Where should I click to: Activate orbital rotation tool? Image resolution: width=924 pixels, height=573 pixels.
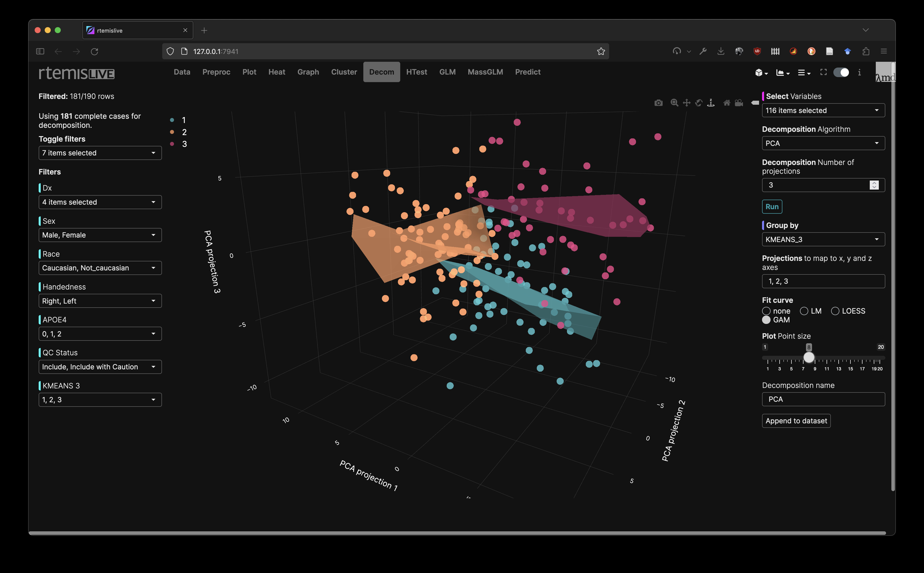699,103
